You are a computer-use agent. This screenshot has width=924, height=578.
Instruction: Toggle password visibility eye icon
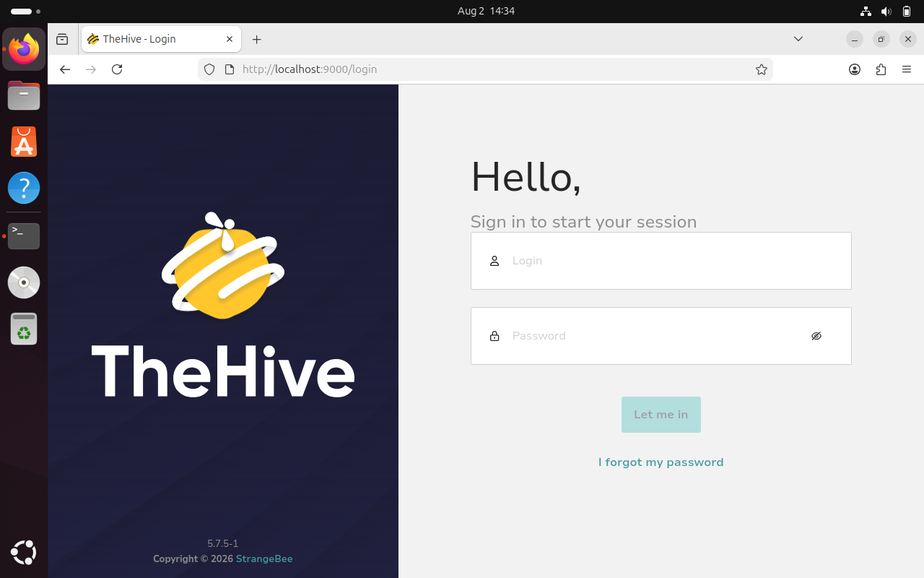(x=816, y=336)
